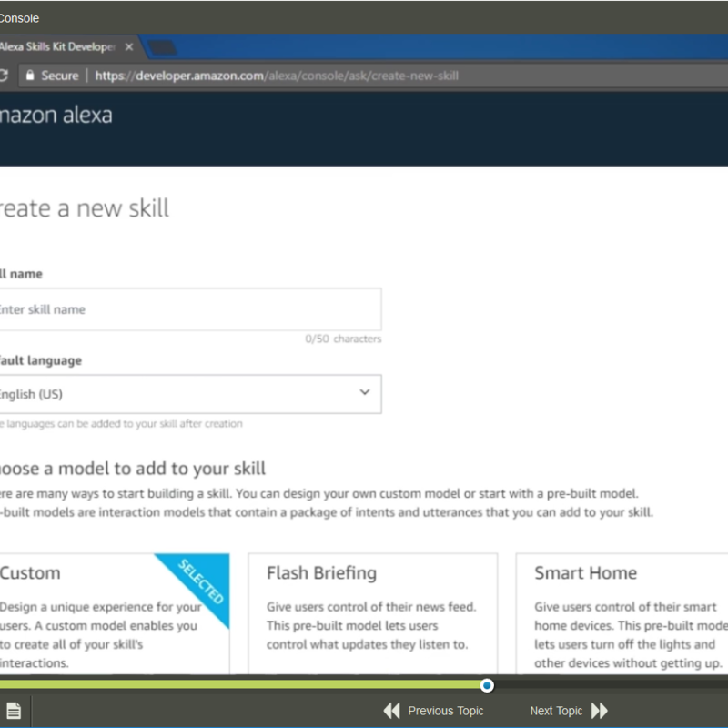Click the languages can be added hint text
Screen dimensions: 728x728
[x=121, y=423]
